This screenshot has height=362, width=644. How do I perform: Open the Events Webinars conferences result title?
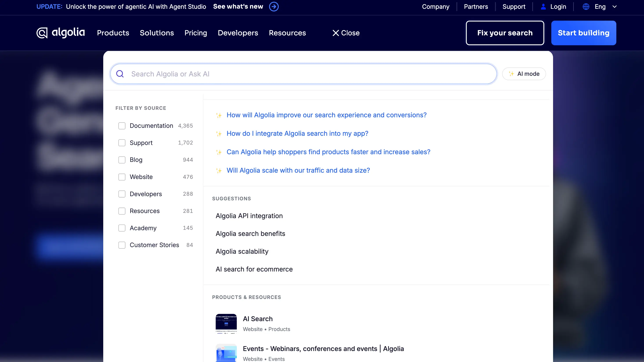(x=323, y=349)
